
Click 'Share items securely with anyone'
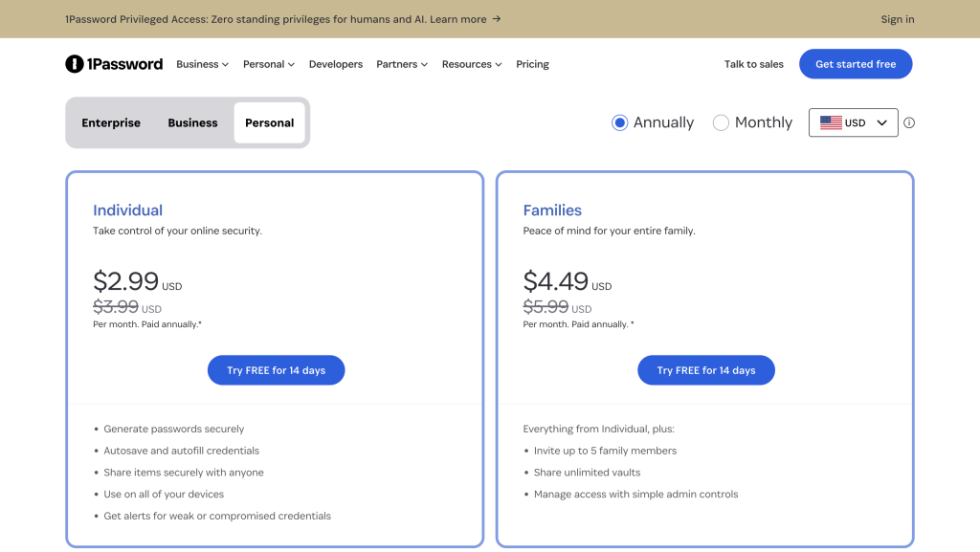184,473
